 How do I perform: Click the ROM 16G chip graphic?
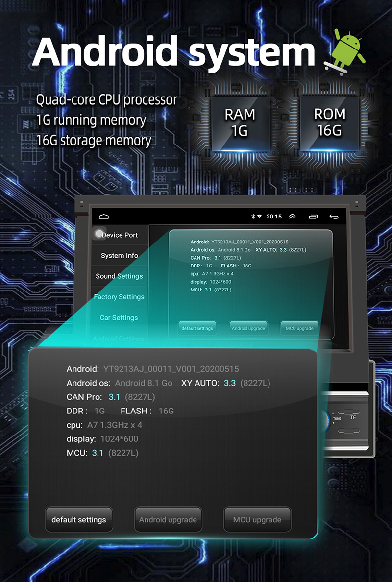pyautogui.click(x=329, y=122)
